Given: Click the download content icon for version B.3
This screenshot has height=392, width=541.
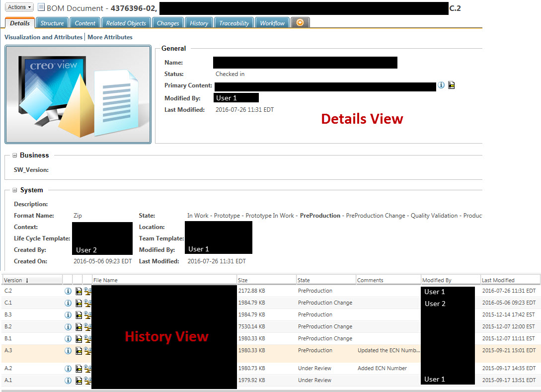Looking at the screenshot, I should pos(78,314).
